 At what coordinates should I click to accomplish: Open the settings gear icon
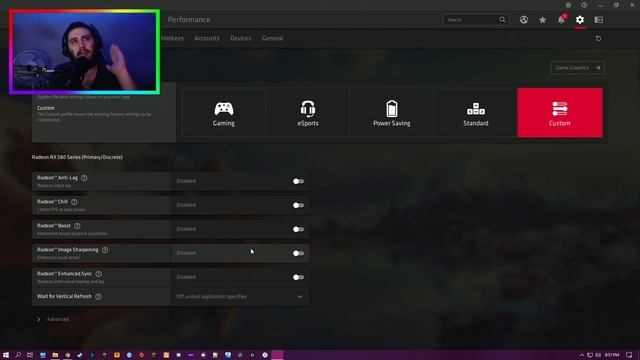(x=580, y=20)
